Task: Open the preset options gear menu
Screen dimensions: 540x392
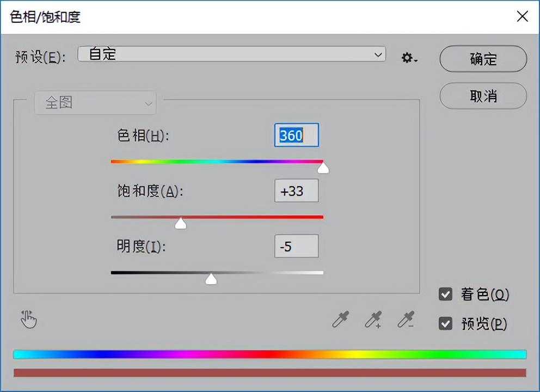Action: [x=409, y=58]
